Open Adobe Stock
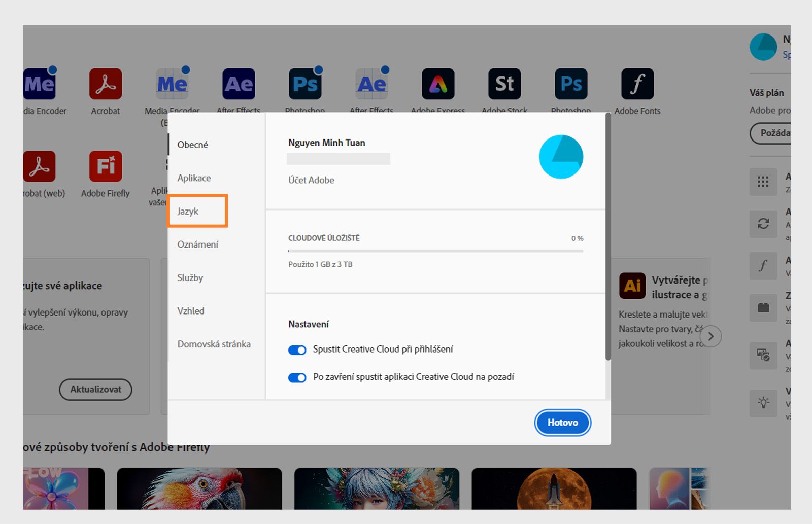 point(504,84)
